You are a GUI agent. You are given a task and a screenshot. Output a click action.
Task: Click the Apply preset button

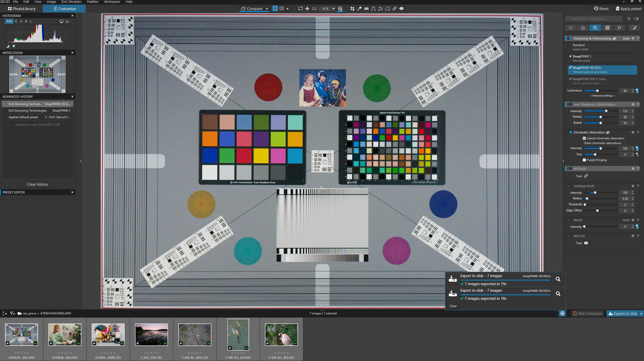click(x=629, y=9)
